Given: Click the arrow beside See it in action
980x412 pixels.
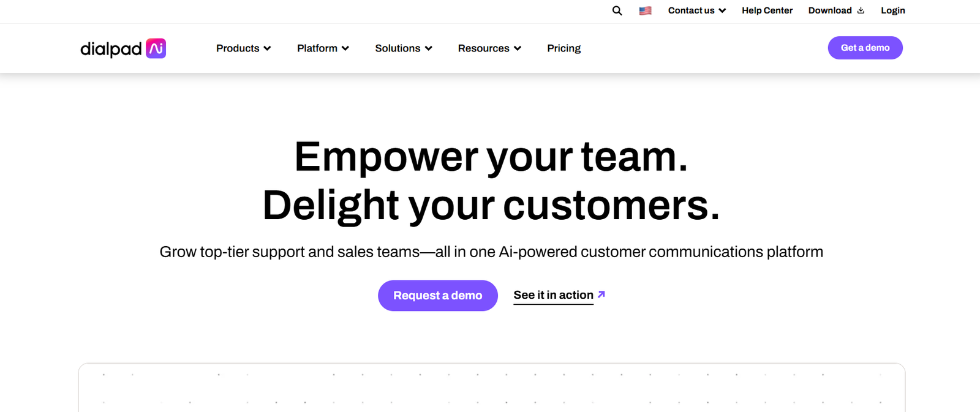Looking at the screenshot, I should click(x=601, y=294).
